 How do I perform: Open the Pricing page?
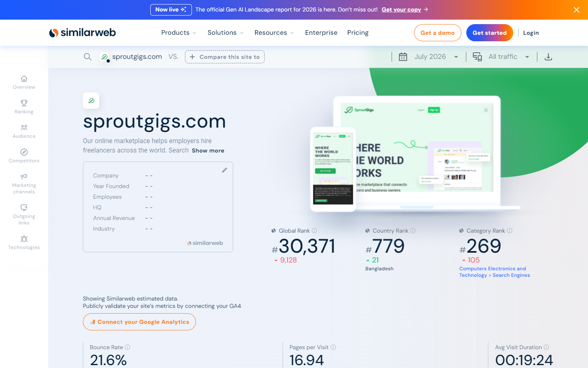(358, 33)
